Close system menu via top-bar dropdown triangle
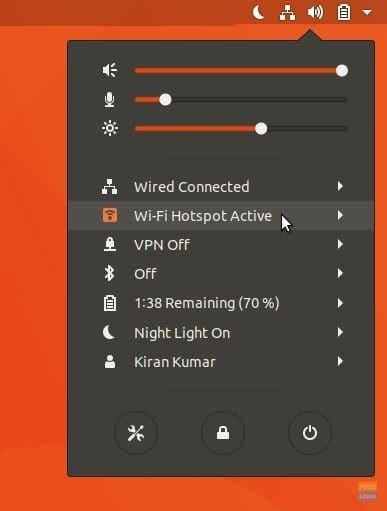The width and height of the screenshot is (387, 511). point(367,13)
